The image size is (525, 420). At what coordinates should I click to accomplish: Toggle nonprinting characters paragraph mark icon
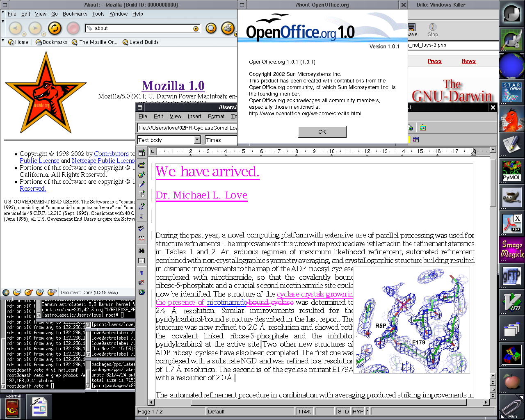coord(142,273)
